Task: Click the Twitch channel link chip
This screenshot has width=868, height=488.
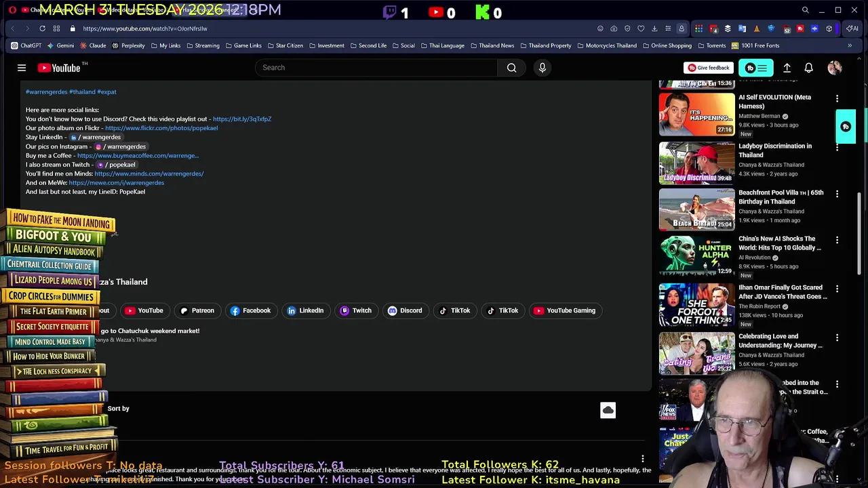Action: coord(356,310)
